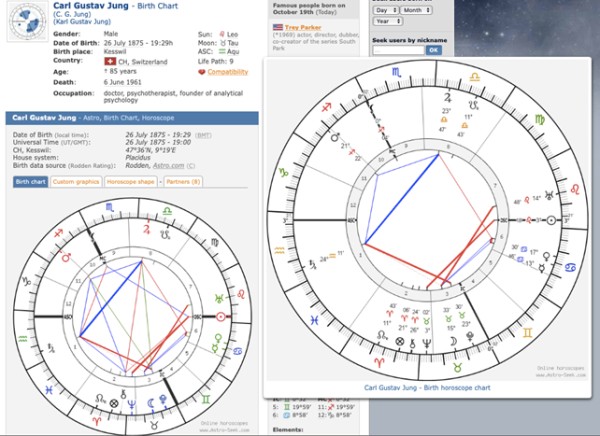Switch to the Custom graphics tab
Screen dimensions: 600x436
coord(76,182)
